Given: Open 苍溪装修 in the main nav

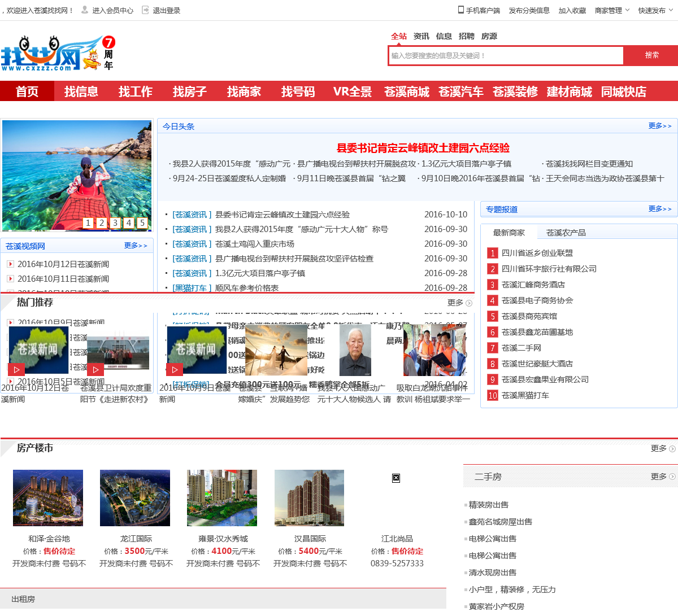Looking at the screenshot, I should tap(515, 91).
